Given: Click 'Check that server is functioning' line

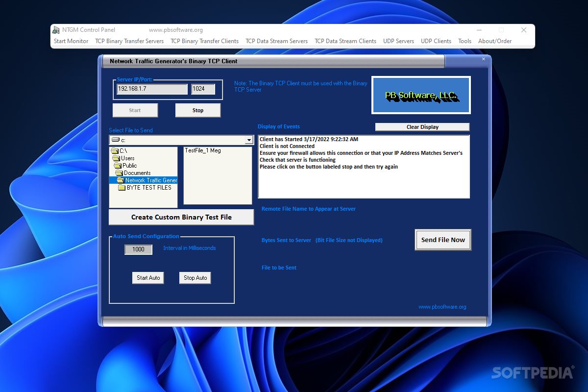Looking at the screenshot, I should coord(297,160).
